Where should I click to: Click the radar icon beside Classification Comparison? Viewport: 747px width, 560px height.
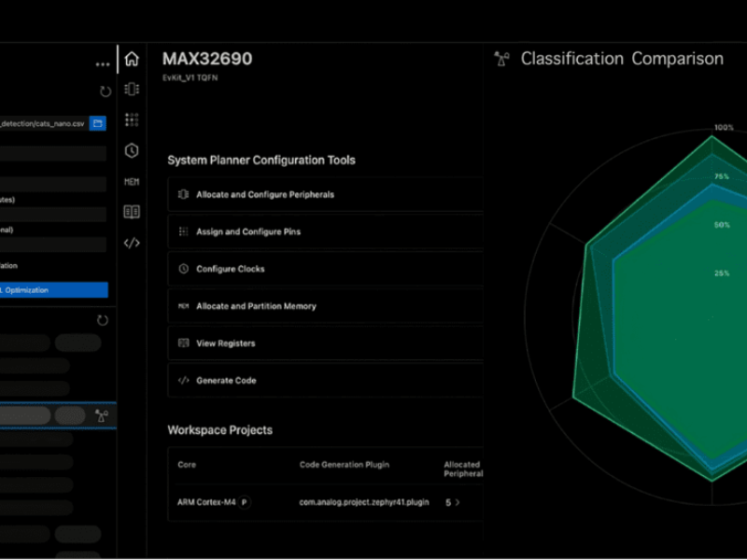tap(500, 58)
